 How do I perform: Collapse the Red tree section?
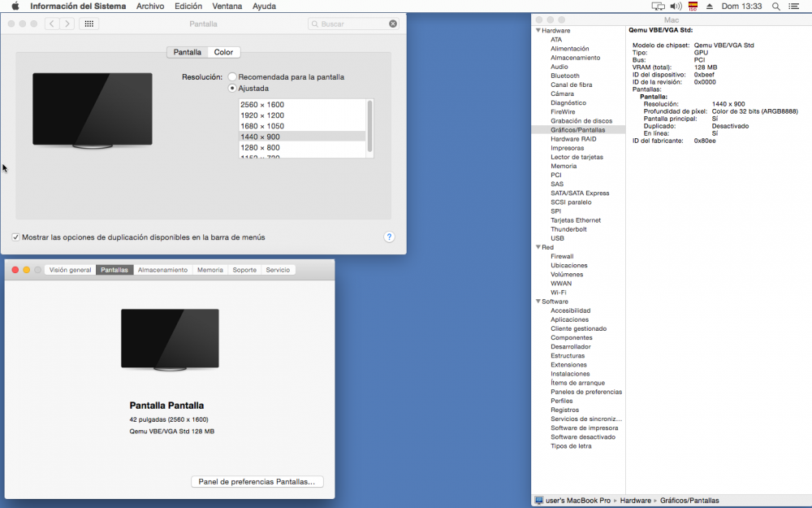click(x=538, y=247)
